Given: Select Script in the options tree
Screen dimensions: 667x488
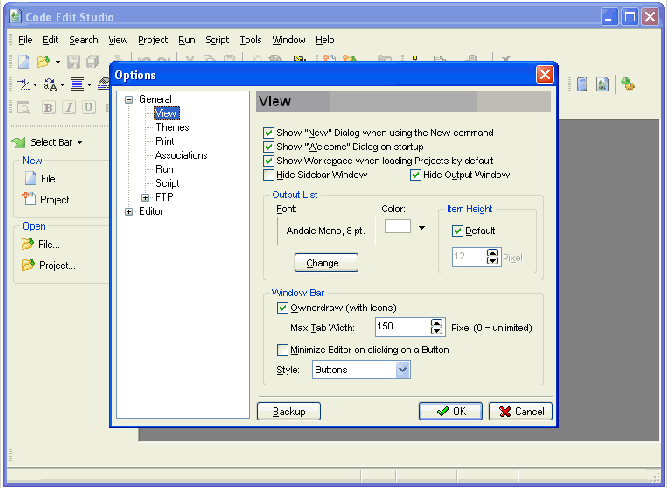Looking at the screenshot, I should tap(167, 184).
